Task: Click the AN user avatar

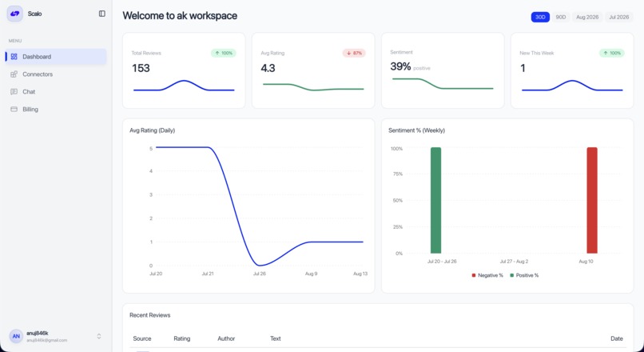Action: (x=16, y=336)
